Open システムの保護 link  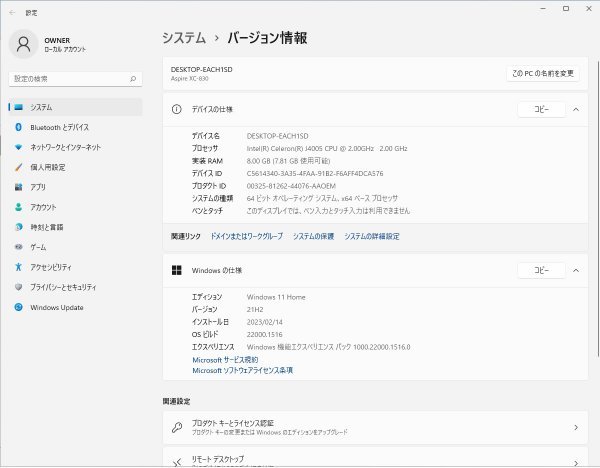coord(313,236)
